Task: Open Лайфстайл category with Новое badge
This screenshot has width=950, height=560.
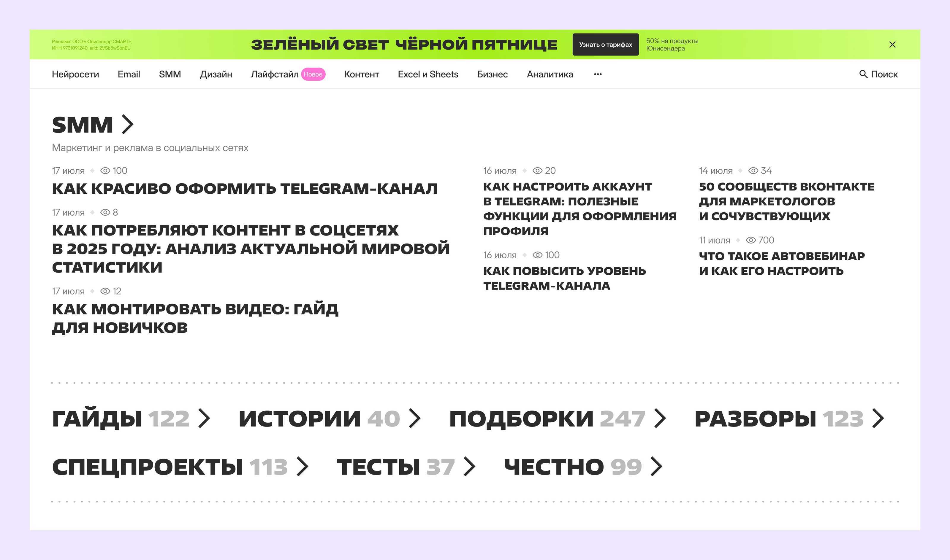Action: [275, 74]
